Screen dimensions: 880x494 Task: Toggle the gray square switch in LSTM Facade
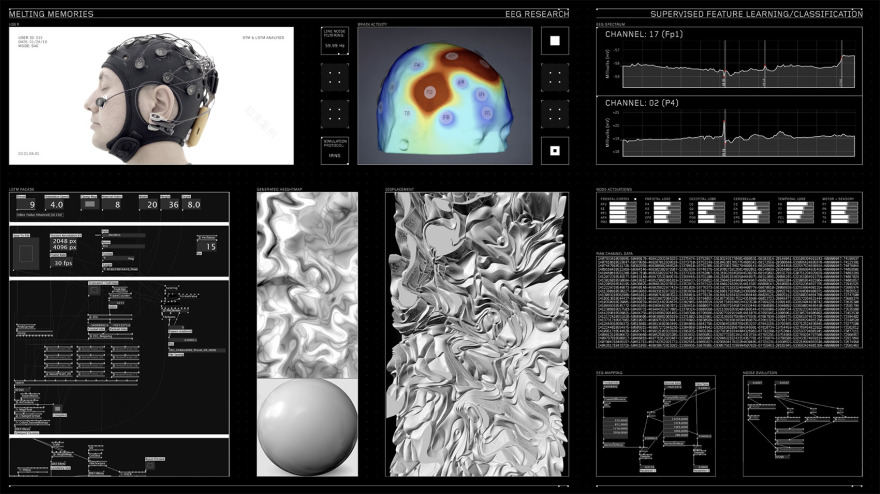[89, 204]
